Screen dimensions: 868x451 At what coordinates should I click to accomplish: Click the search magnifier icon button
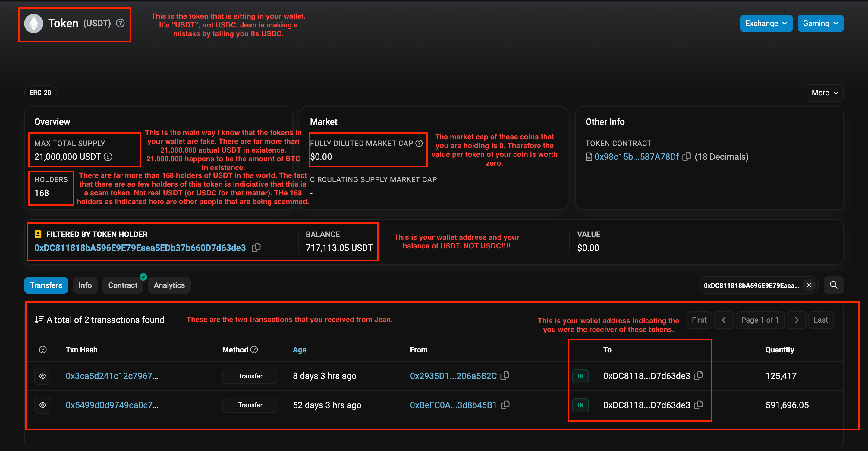[x=833, y=285]
